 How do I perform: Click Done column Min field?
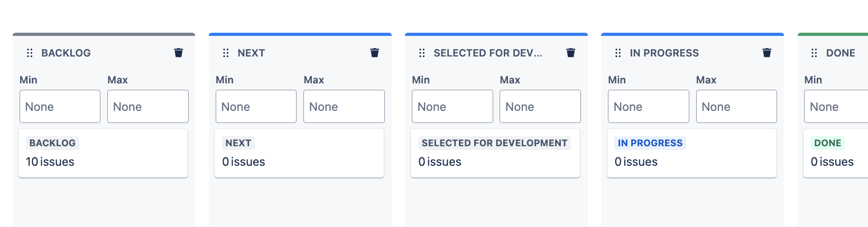836,107
